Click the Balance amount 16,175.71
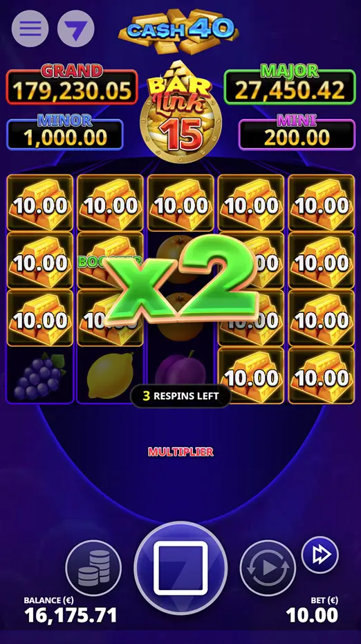The width and height of the screenshot is (361, 644). click(71, 615)
